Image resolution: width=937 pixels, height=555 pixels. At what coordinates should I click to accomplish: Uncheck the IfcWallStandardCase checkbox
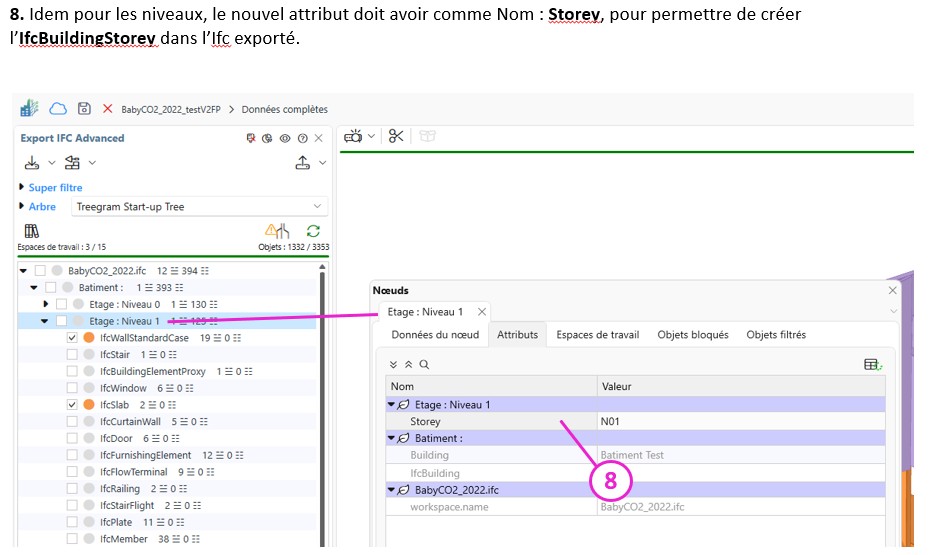click(x=72, y=338)
